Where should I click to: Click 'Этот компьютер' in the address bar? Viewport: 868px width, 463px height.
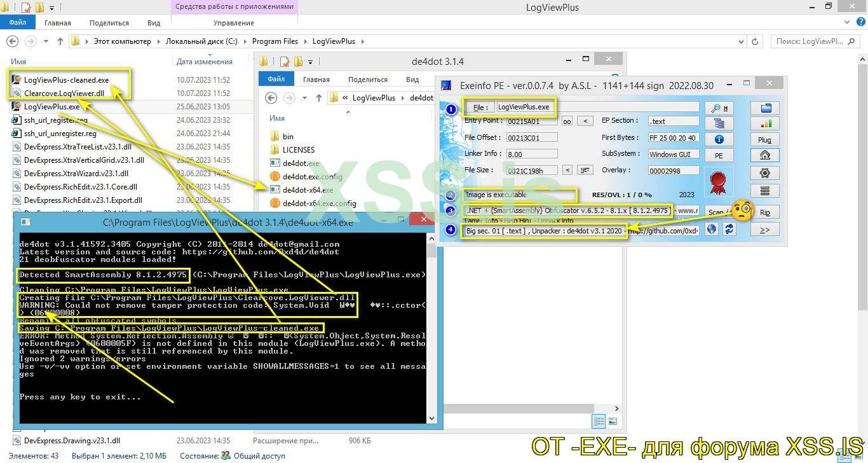(x=123, y=41)
